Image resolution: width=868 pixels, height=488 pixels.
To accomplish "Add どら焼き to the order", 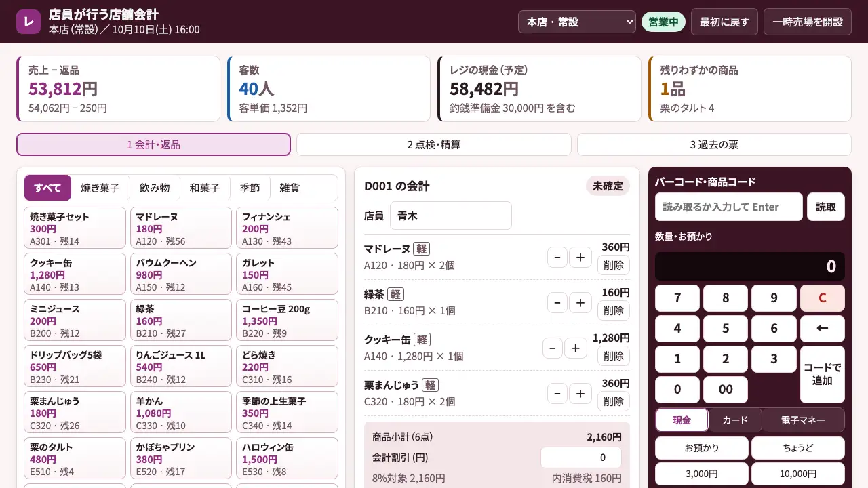I will [x=287, y=366].
